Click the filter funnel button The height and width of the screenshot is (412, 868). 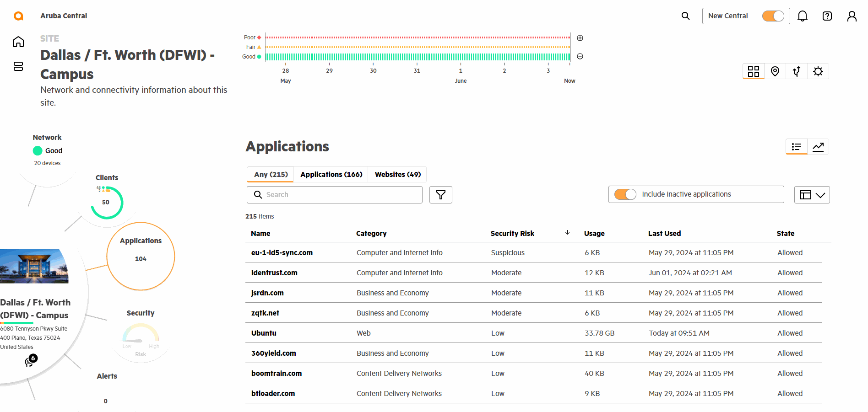tap(440, 195)
